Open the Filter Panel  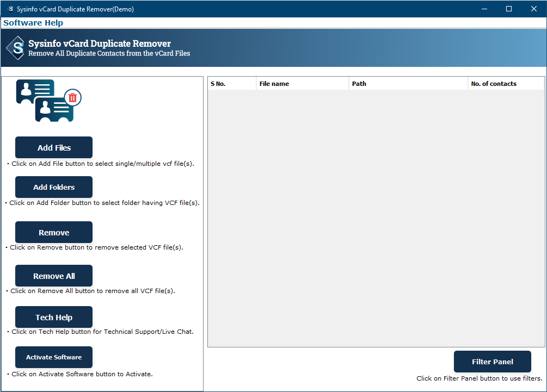[492, 362]
